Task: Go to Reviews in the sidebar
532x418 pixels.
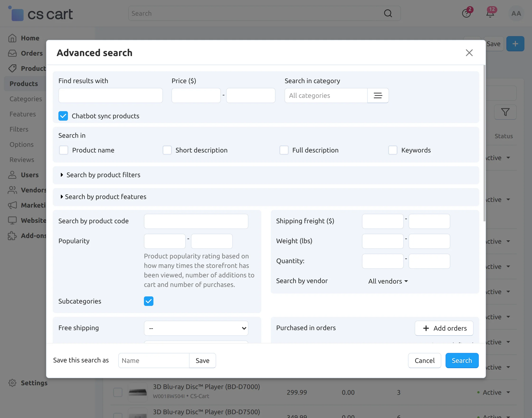Action: coord(22,160)
